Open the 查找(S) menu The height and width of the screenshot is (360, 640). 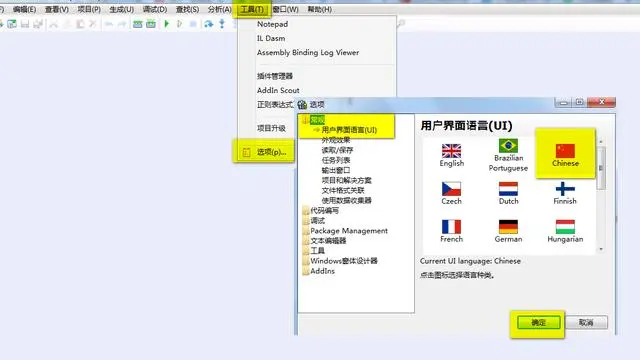pos(187,9)
